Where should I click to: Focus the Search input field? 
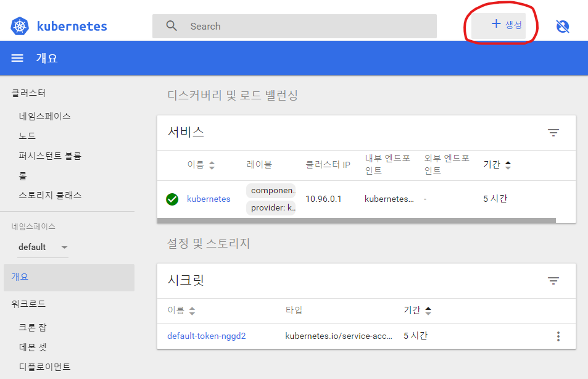click(294, 27)
